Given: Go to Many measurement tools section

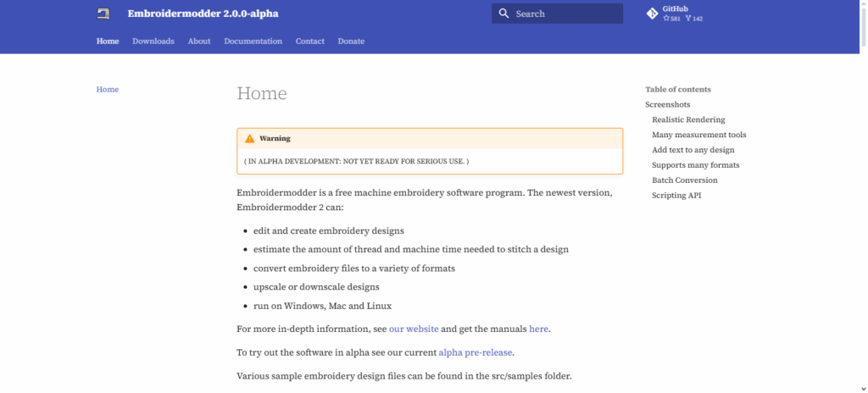Looking at the screenshot, I should coord(698,135).
